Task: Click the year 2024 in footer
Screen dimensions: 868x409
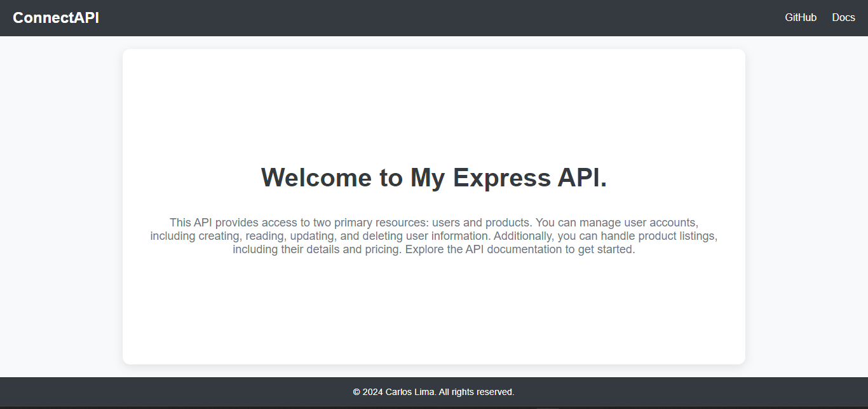Action: (373, 392)
